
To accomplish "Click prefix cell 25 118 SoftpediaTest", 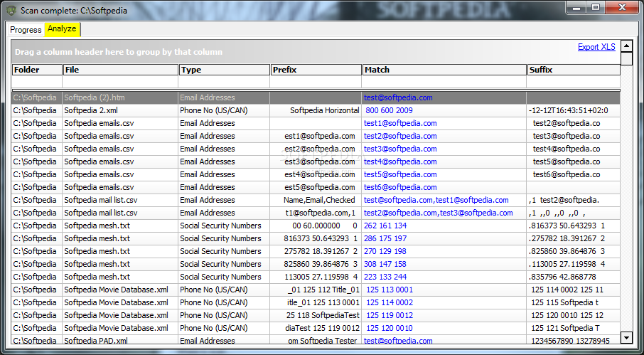I will (x=316, y=315).
